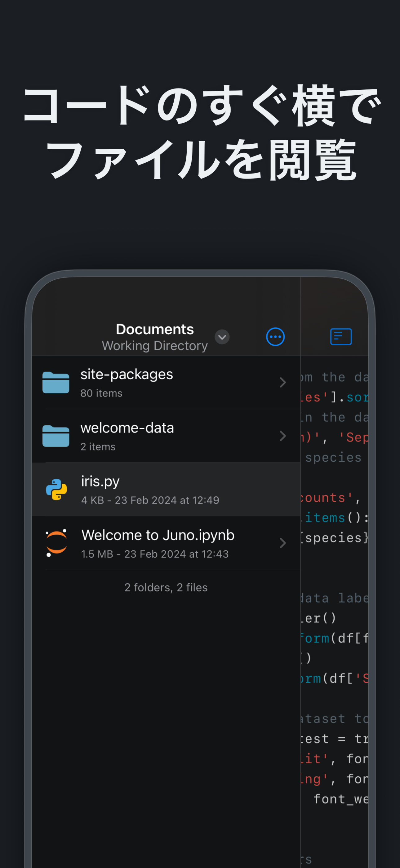Click the '1.5 MB - 23 Feb 2024' details
The image size is (400, 868).
155,554
